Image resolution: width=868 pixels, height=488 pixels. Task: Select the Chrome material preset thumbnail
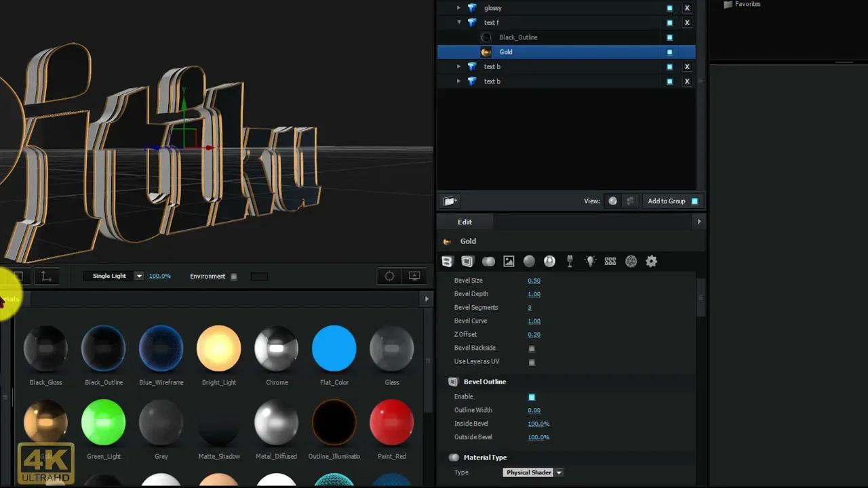pyautogui.click(x=276, y=348)
